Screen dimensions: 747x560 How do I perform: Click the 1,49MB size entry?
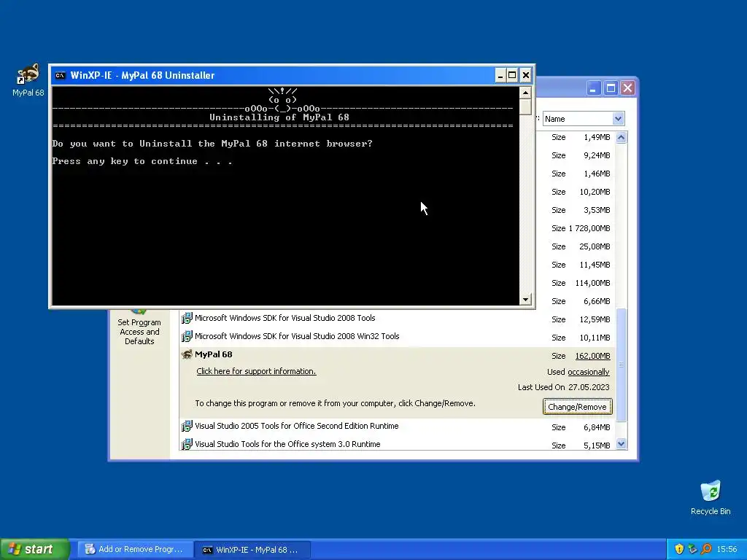click(x=597, y=137)
